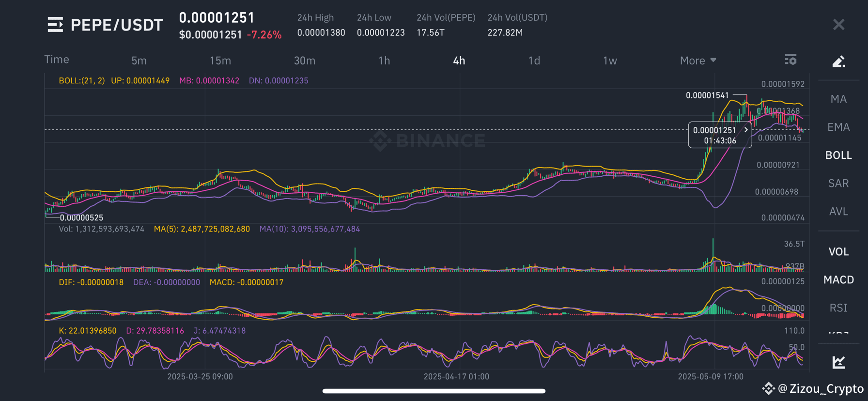The image size is (868, 401).
Task: Switch to the 30m timeframe
Action: pos(305,61)
